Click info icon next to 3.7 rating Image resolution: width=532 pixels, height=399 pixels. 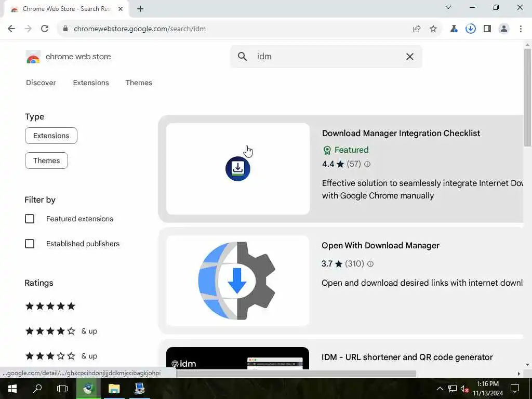(370, 264)
